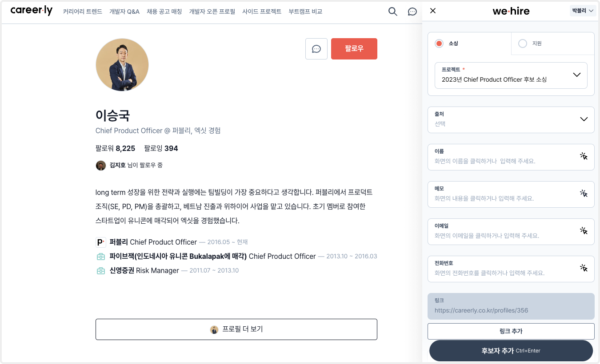This screenshot has width=600, height=364.
Task: Open the search magnifier icon
Action: click(x=393, y=12)
